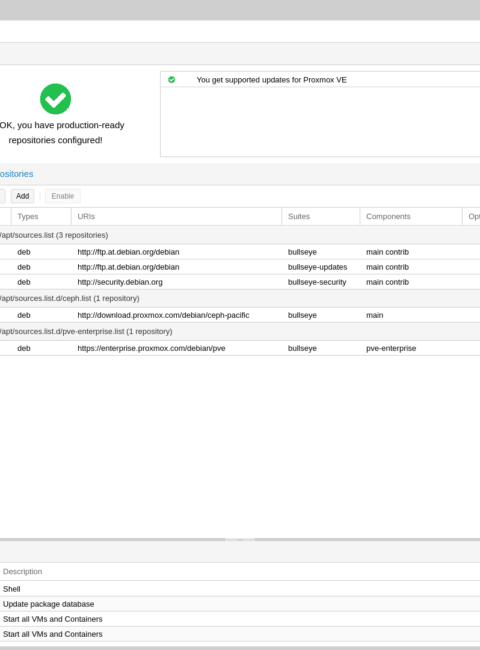
Task: Click the Types column header
Action: (41, 216)
